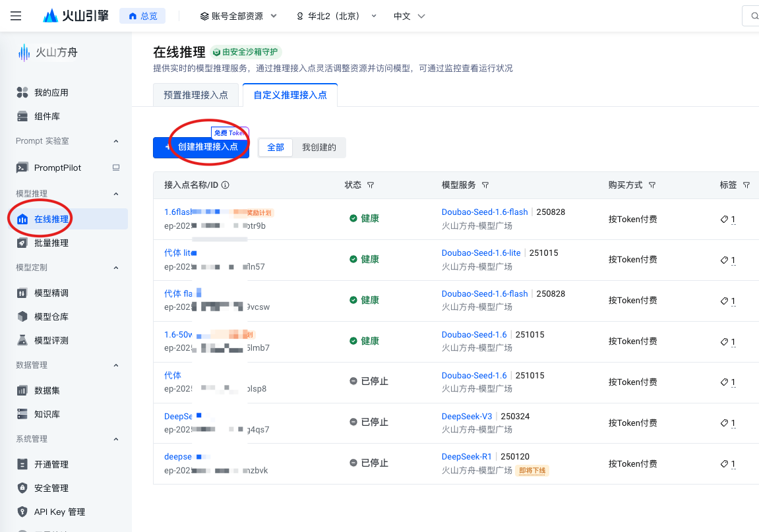Collapse the 数据管理 section
759x532 pixels.
[x=115, y=365]
